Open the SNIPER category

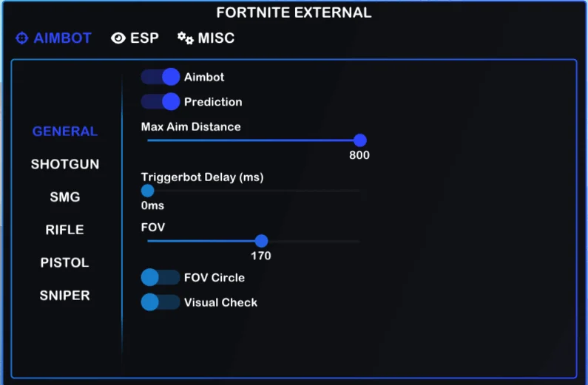(65, 296)
